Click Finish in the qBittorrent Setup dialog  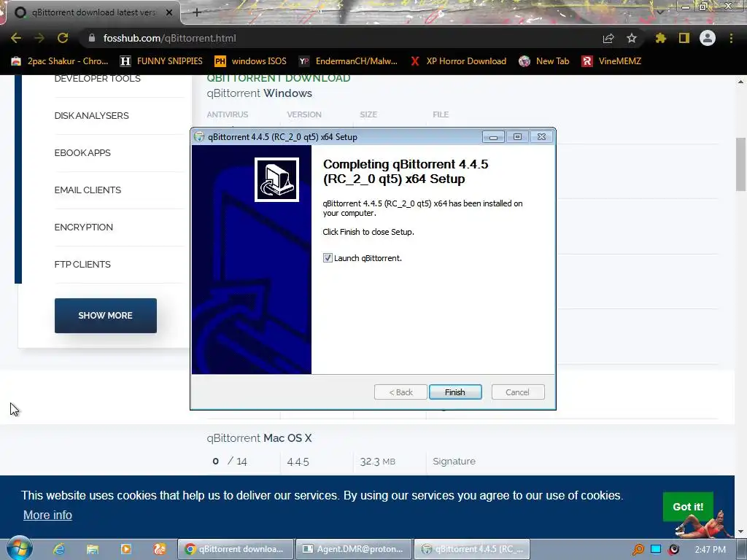[455, 392]
